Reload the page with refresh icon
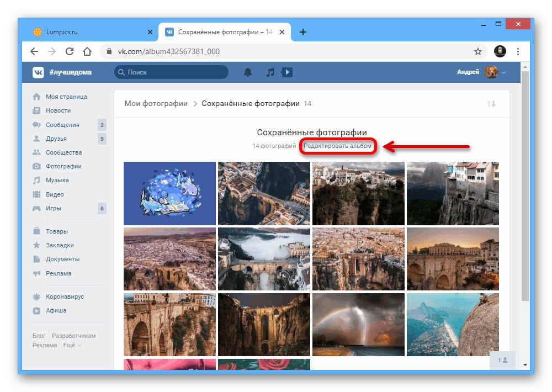The image size is (552, 392). pyautogui.click(x=70, y=51)
